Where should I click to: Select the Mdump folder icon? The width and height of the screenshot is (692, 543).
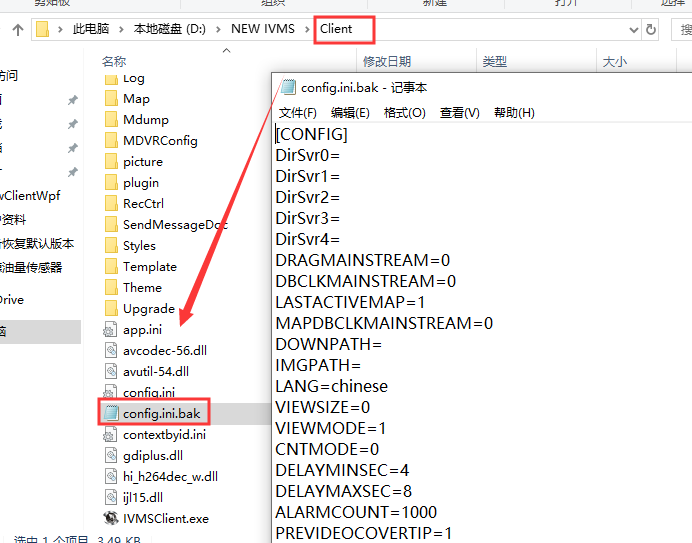tap(111, 120)
